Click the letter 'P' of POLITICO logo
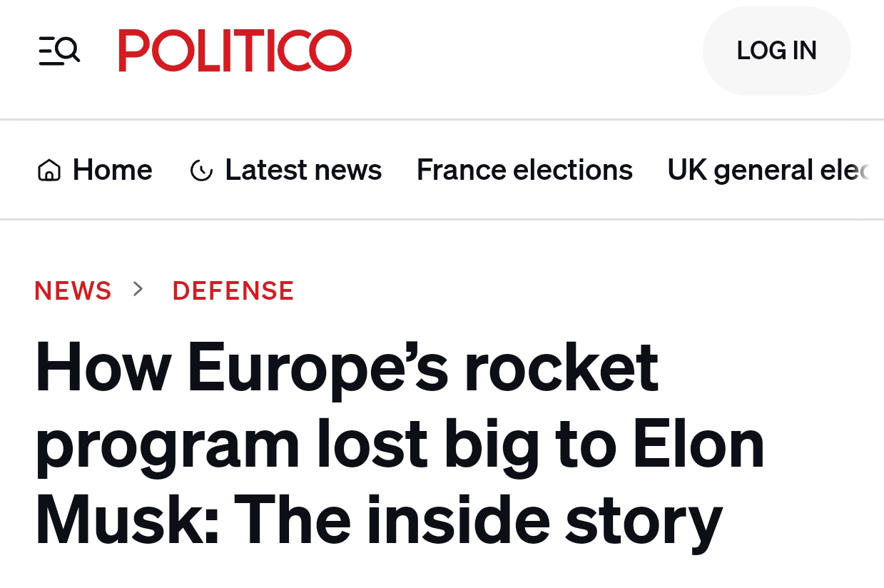884x588 pixels. pyautogui.click(x=133, y=51)
